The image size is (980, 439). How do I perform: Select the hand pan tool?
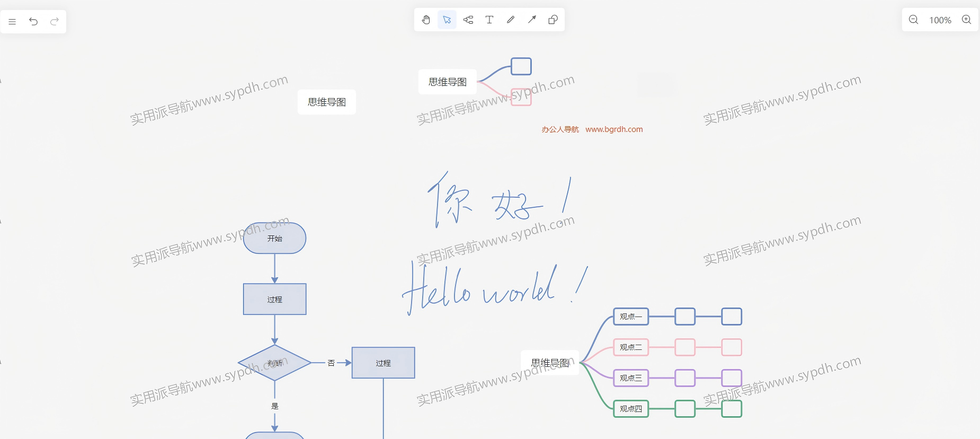tap(426, 20)
